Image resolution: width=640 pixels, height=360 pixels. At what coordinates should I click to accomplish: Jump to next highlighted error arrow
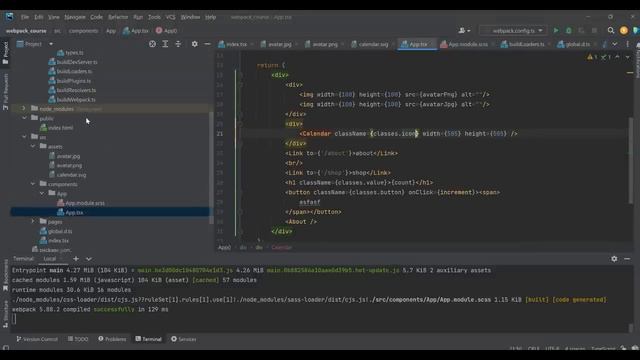[627, 57]
